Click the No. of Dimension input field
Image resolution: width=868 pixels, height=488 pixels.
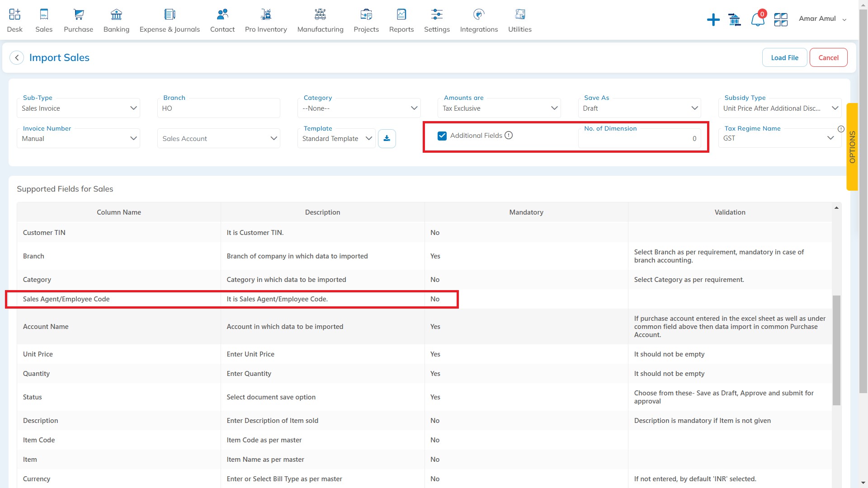(x=643, y=138)
